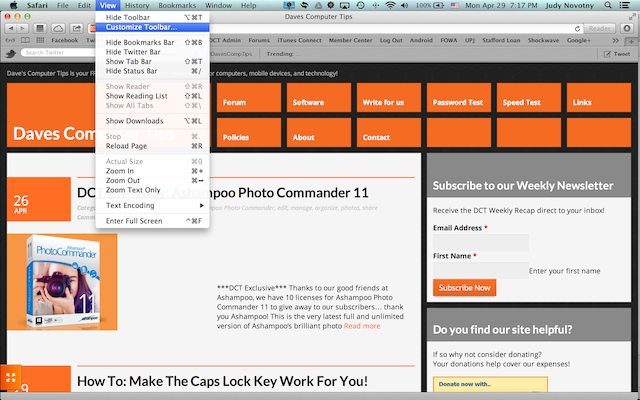
Task: Select Hide Toolbar in the View menu
Action: click(x=153, y=18)
